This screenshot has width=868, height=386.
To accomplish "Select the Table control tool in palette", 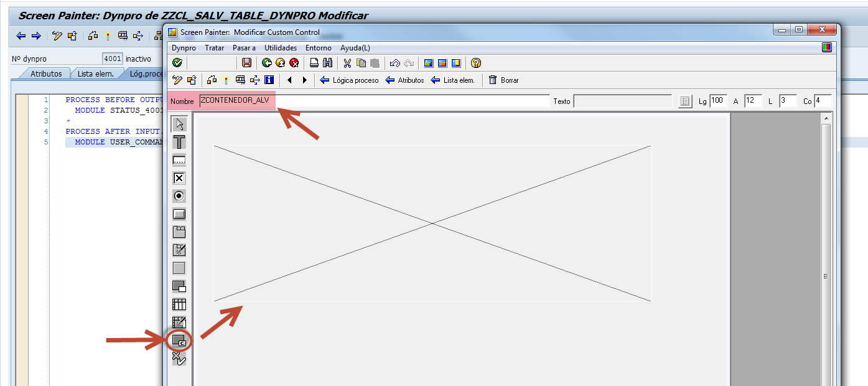I will point(179,304).
